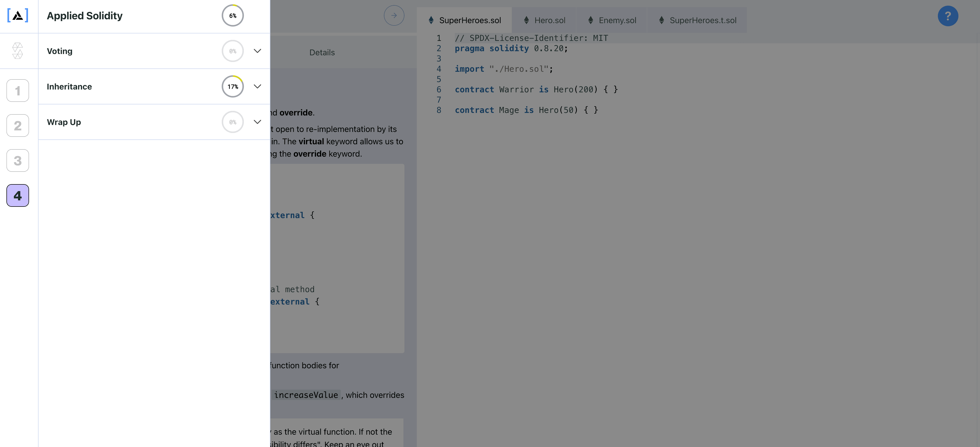Viewport: 980px width, 447px height.
Task: Select lesson 4 in the sidebar
Action: [x=17, y=195]
